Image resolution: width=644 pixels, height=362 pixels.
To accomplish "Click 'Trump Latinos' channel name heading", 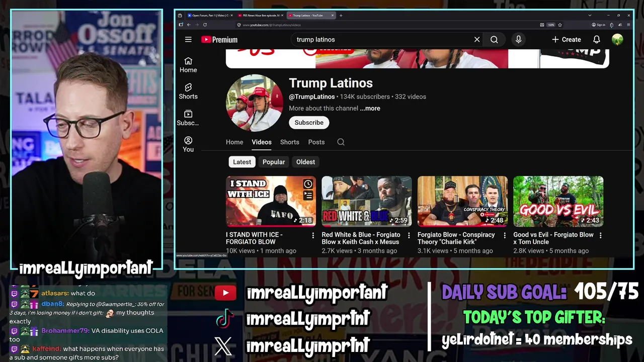I will tap(331, 83).
